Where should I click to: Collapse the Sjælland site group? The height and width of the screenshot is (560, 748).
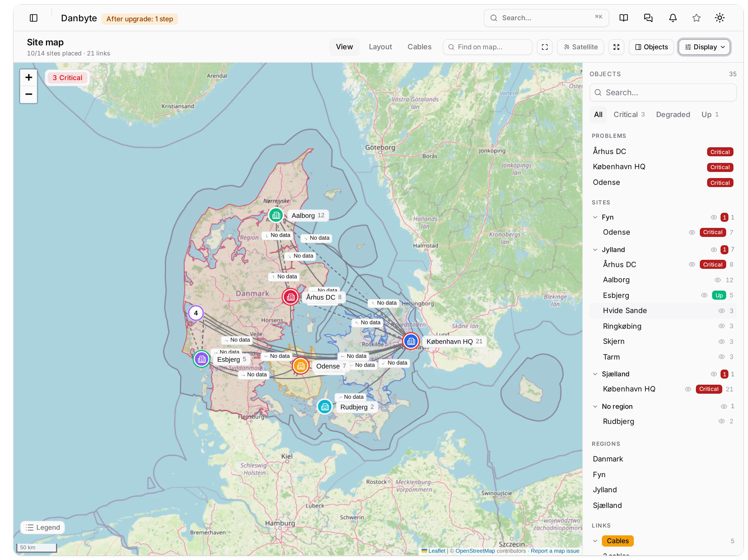click(595, 374)
